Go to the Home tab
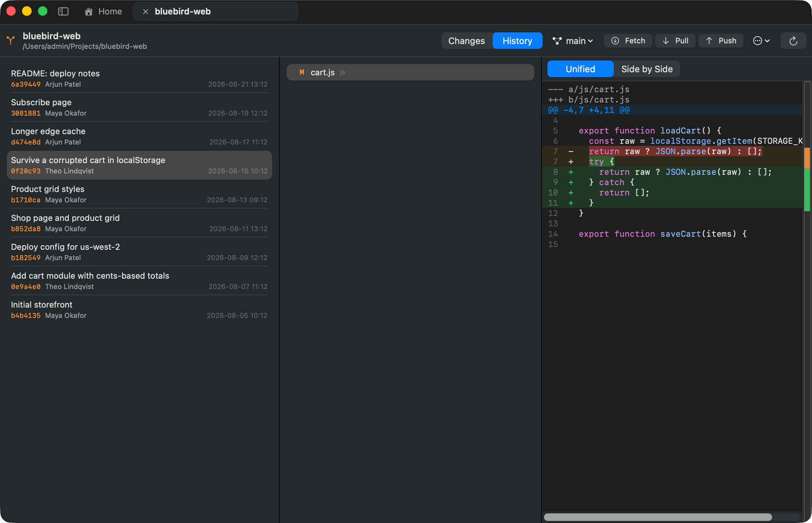The width and height of the screenshot is (812, 523). click(x=103, y=11)
